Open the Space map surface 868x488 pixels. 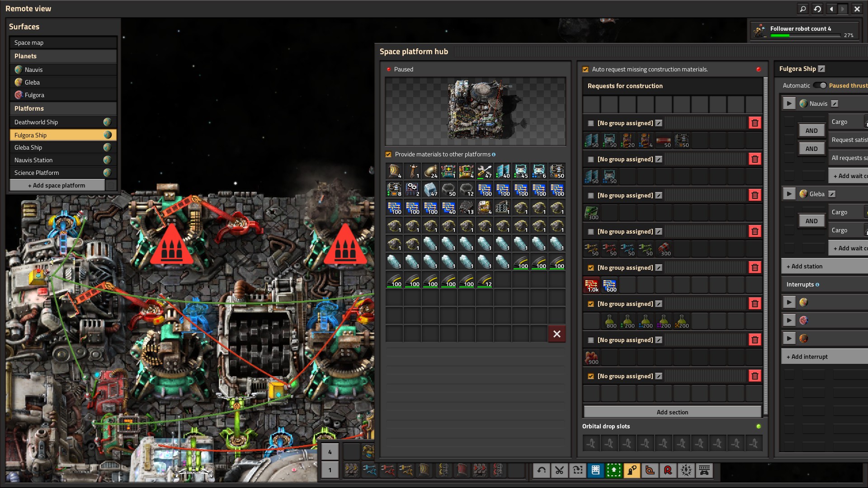63,42
